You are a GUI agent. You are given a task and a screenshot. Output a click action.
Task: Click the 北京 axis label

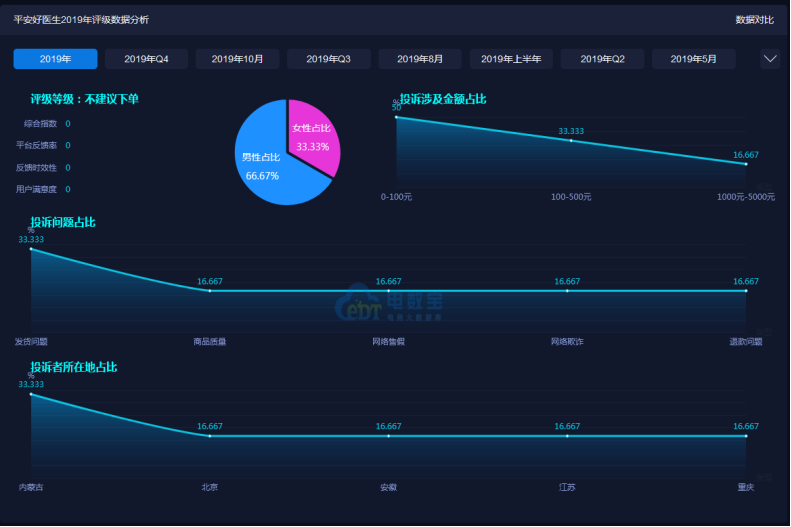[210, 487]
